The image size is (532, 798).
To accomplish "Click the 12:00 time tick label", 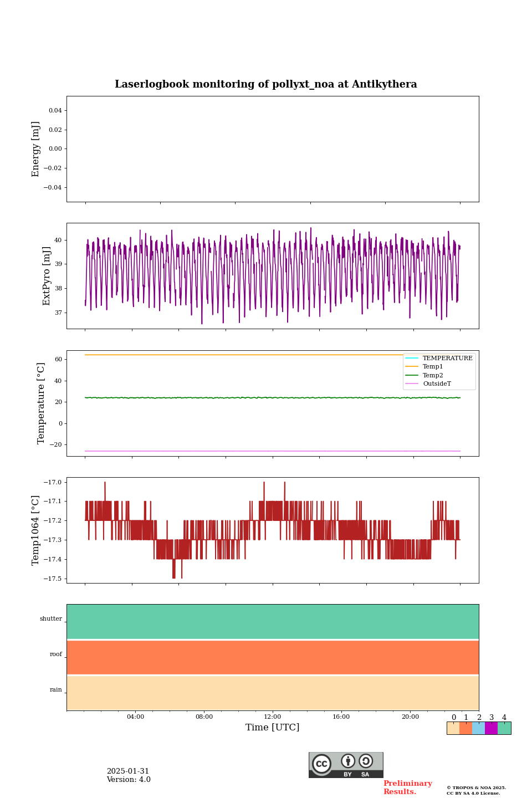I will [x=273, y=717].
